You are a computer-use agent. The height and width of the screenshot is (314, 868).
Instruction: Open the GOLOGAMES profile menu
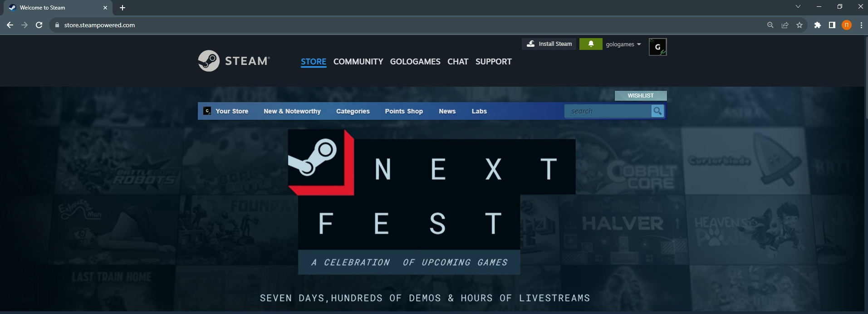pyautogui.click(x=415, y=61)
